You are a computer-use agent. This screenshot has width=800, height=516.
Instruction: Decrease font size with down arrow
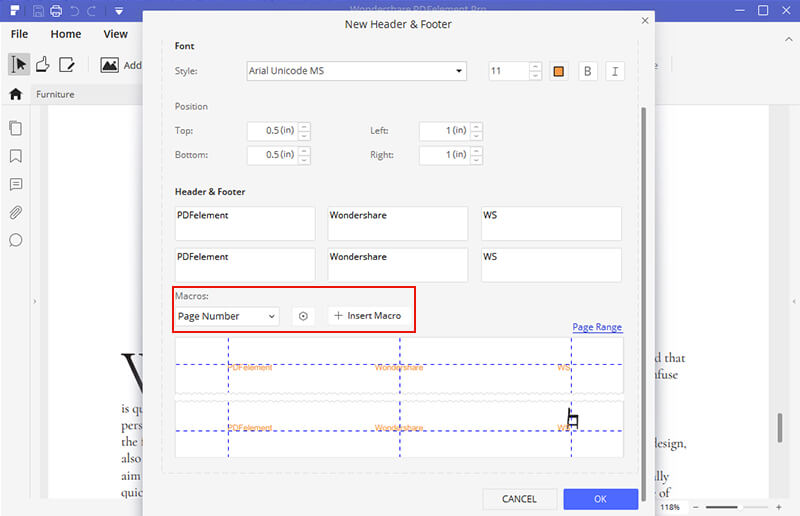[x=535, y=76]
